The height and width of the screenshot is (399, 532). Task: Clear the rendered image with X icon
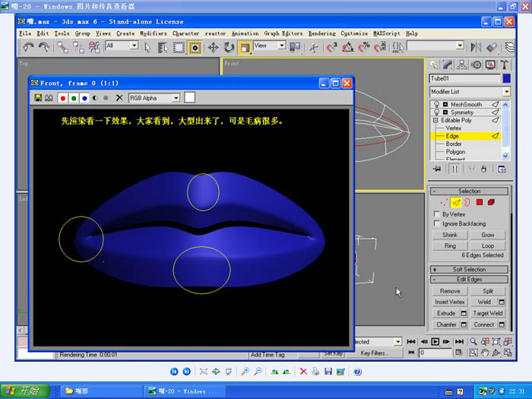pos(119,98)
